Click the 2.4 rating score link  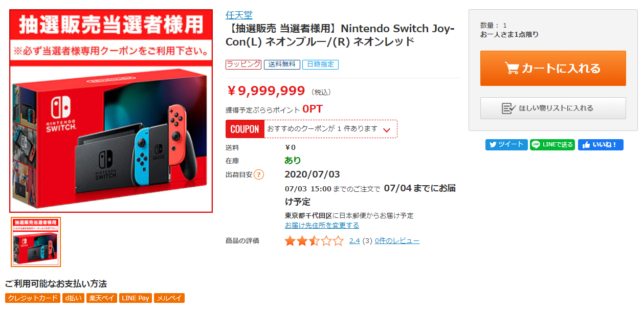(354, 240)
